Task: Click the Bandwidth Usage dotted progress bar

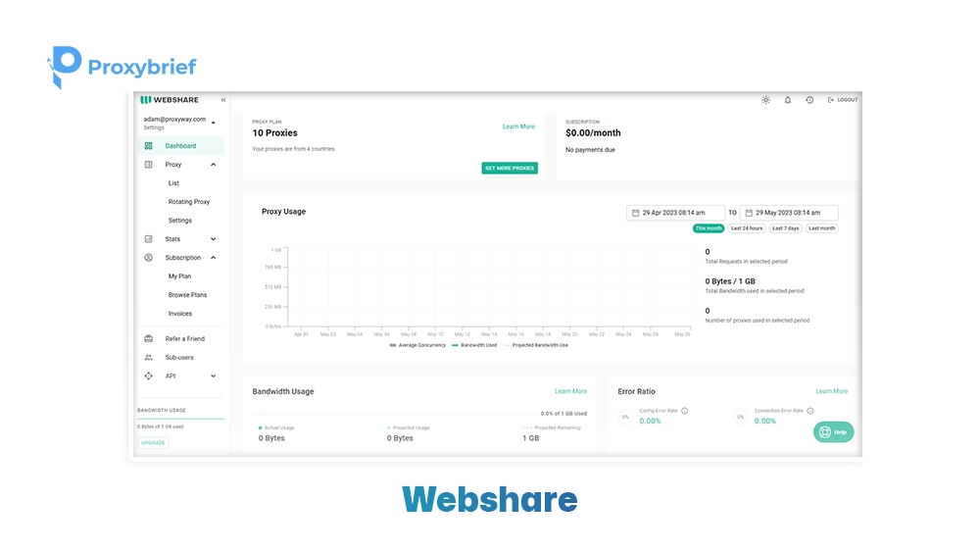Action: pyautogui.click(x=396, y=414)
